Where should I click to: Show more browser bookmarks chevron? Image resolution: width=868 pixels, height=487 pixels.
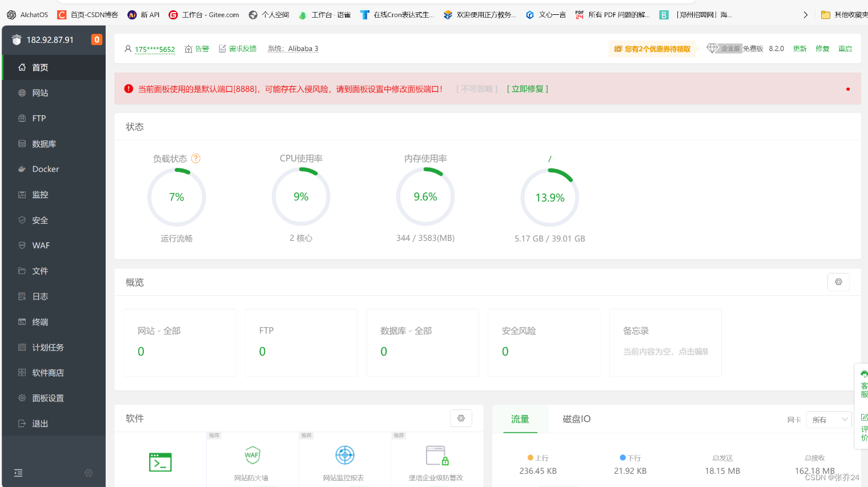(x=805, y=15)
